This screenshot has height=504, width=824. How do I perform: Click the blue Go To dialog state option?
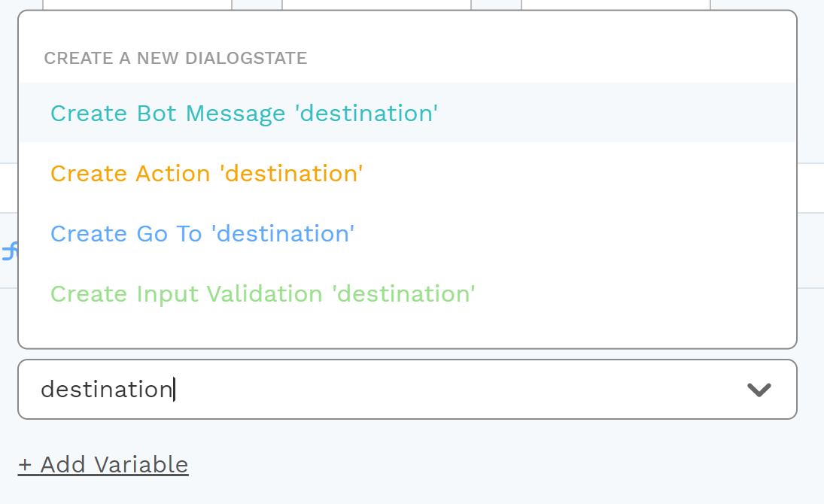coord(202,233)
